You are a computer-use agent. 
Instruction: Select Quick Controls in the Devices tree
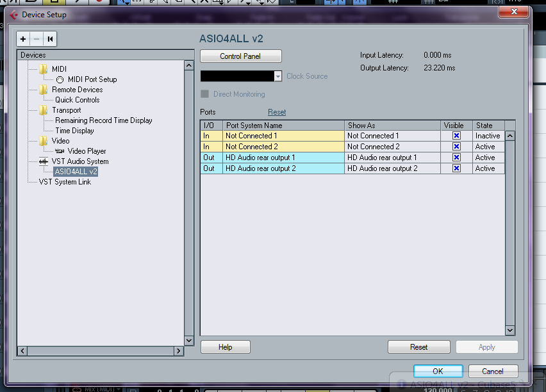[x=78, y=100]
